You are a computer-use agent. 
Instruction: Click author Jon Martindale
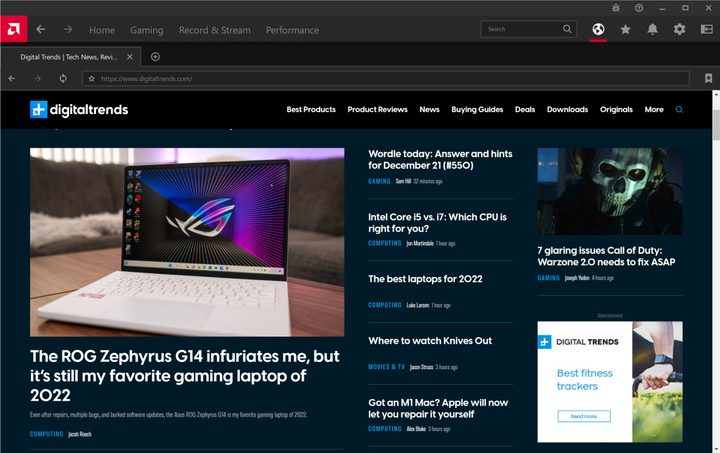click(x=420, y=243)
